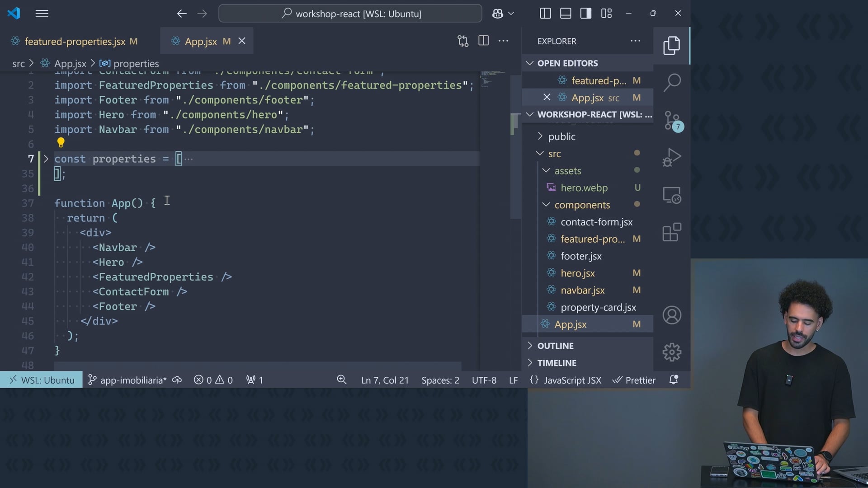This screenshot has width=868, height=488.
Task: Click JavaScript JSX language mode in status bar
Action: tap(572, 380)
